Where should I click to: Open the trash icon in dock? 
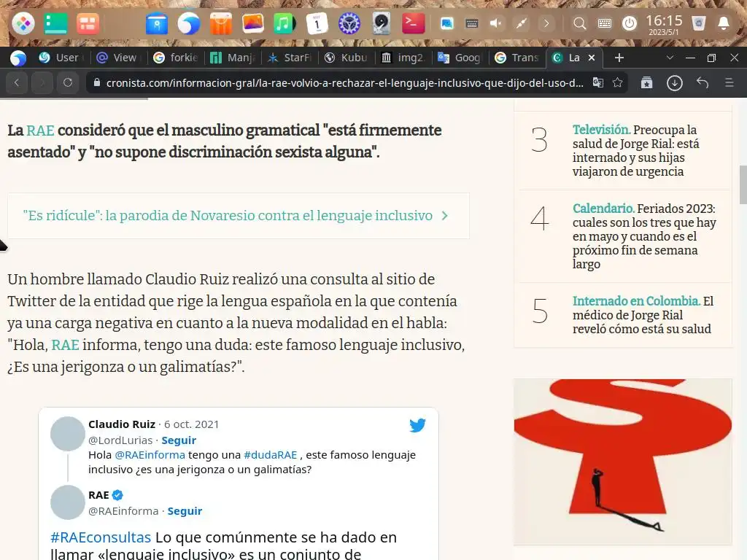698,23
